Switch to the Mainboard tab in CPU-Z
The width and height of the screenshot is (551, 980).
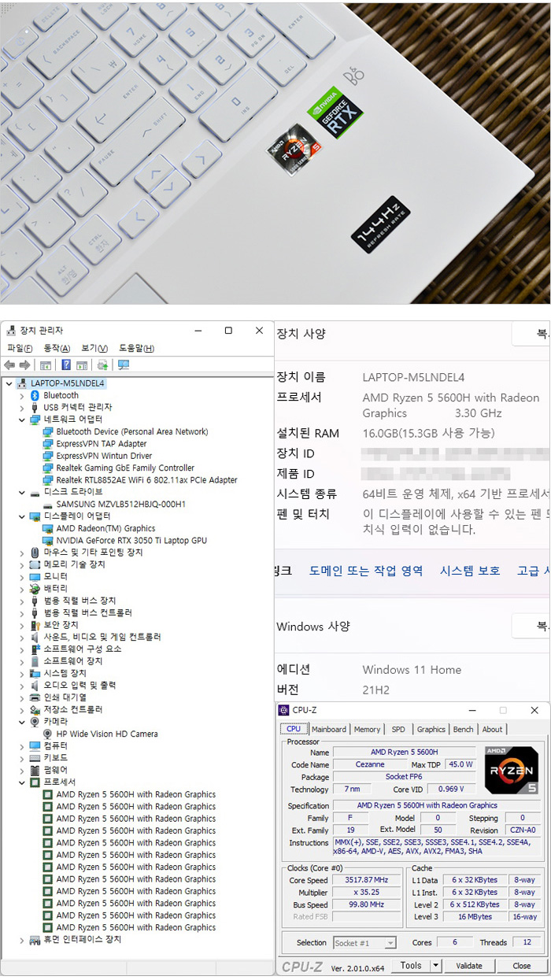point(328,730)
